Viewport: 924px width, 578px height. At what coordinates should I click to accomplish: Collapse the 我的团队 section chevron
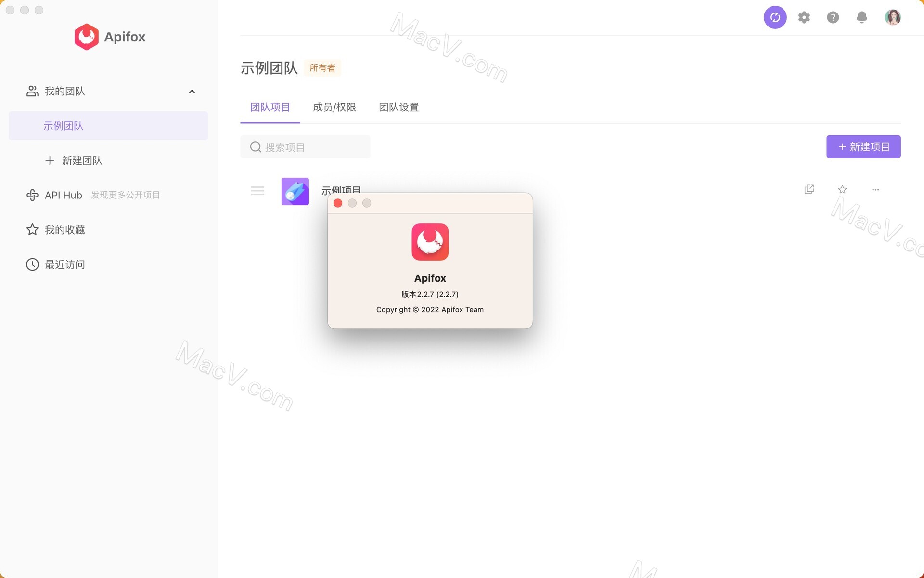tap(192, 92)
